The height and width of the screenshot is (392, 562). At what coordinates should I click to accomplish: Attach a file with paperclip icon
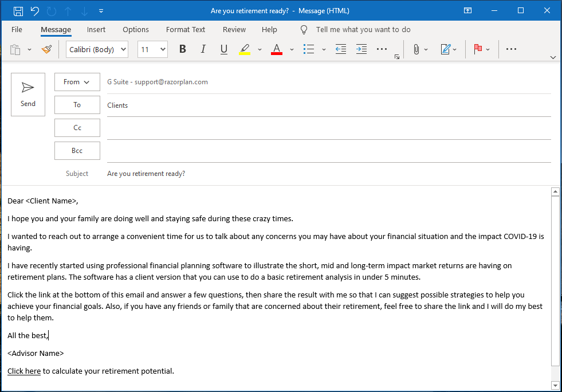pyautogui.click(x=416, y=49)
